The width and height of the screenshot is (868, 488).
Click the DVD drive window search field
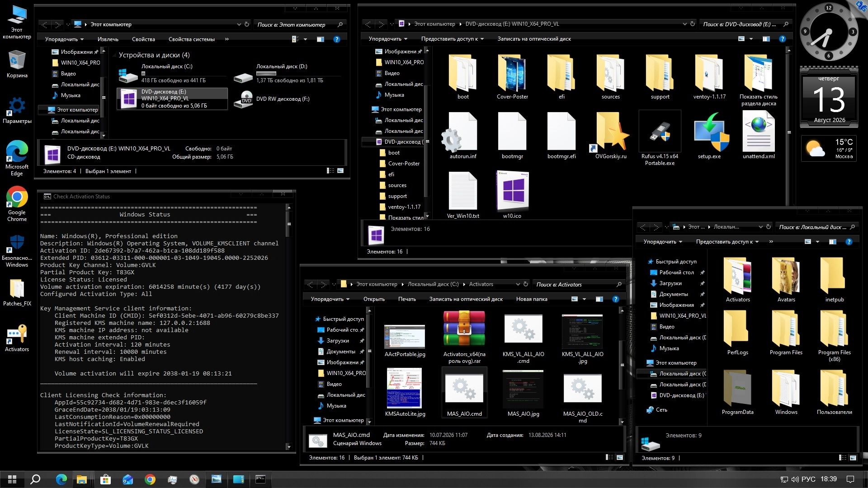pos(745,24)
